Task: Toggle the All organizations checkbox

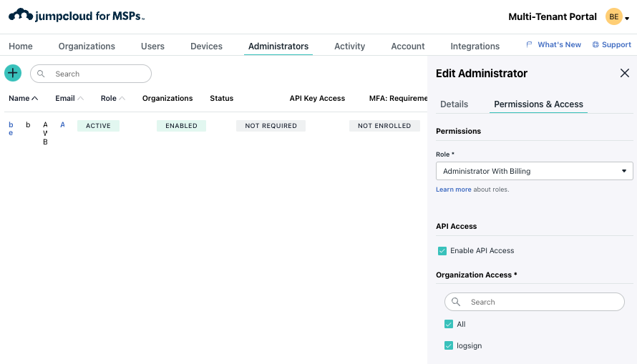Action: (x=449, y=324)
